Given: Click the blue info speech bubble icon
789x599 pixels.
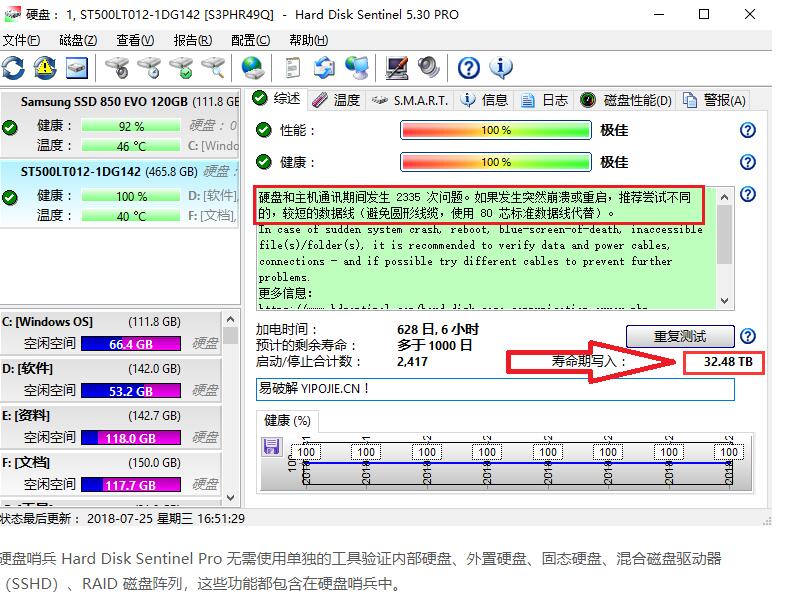Looking at the screenshot, I should [x=501, y=67].
